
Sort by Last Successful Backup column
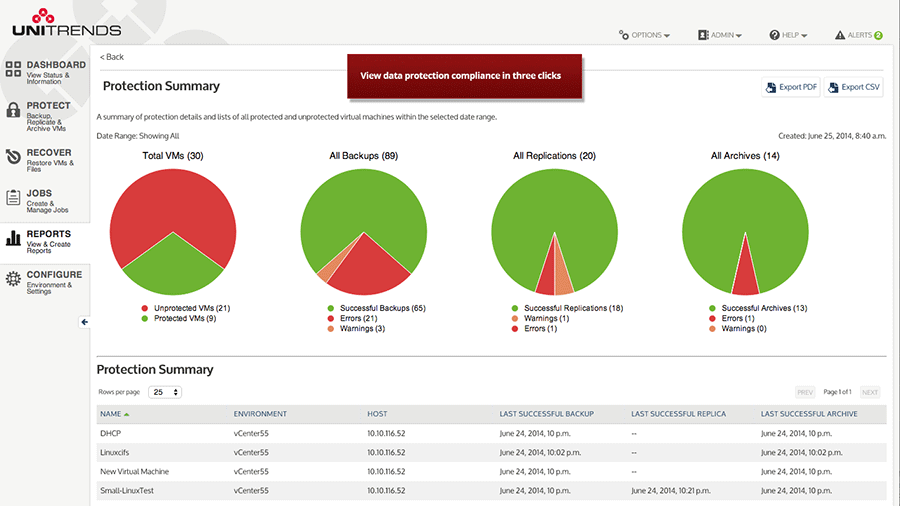click(546, 414)
